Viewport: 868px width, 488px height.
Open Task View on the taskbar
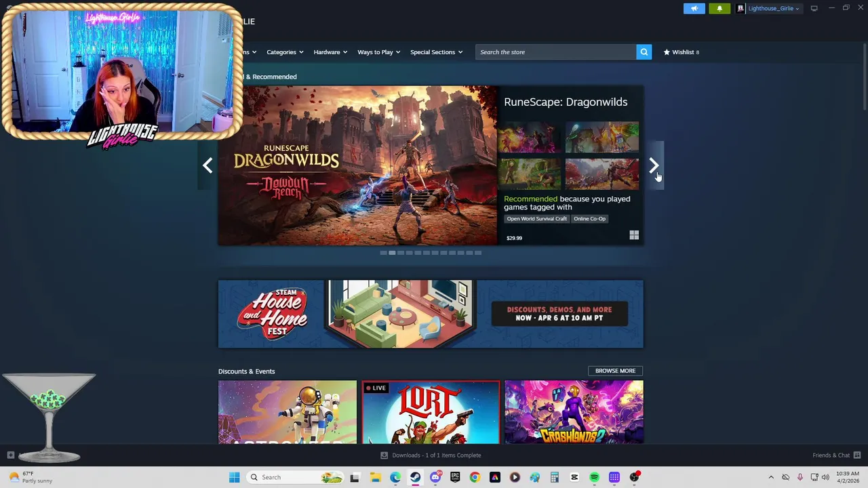click(x=354, y=477)
